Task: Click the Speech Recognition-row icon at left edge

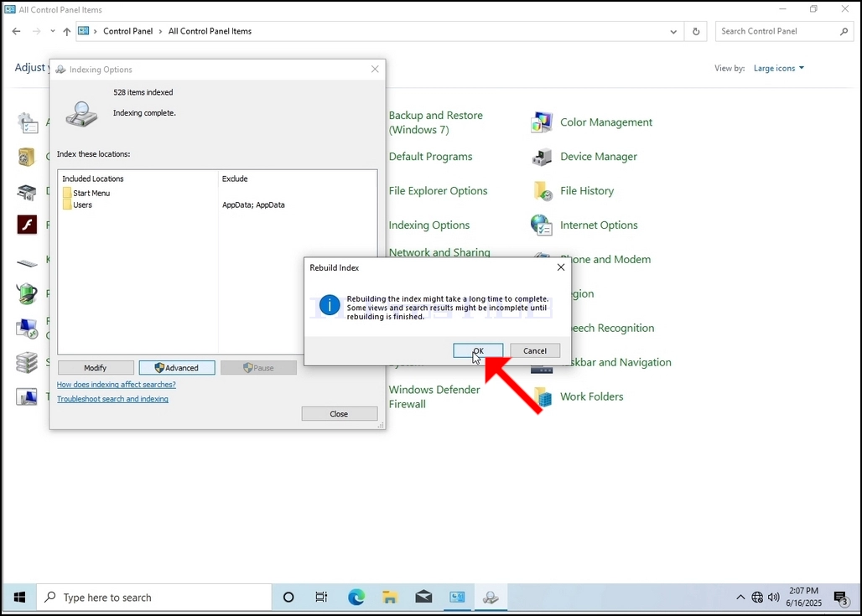Action: coord(27,329)
